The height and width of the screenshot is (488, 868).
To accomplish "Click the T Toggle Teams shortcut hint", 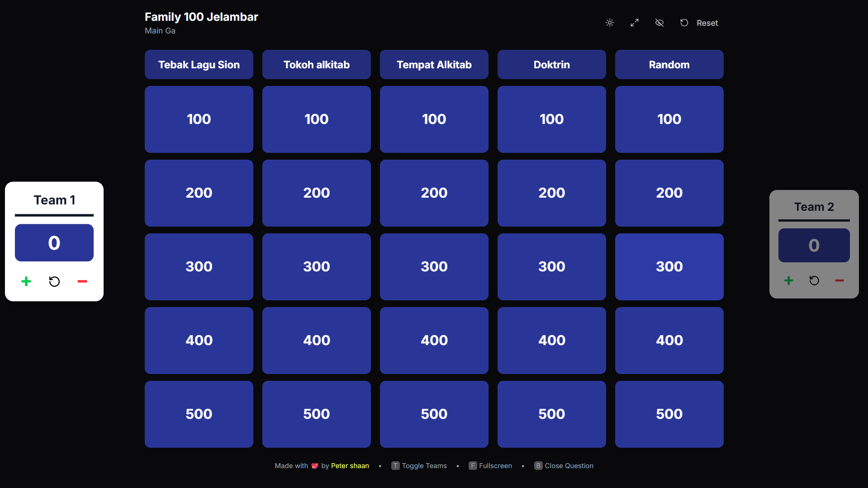I will click(419, 466).
